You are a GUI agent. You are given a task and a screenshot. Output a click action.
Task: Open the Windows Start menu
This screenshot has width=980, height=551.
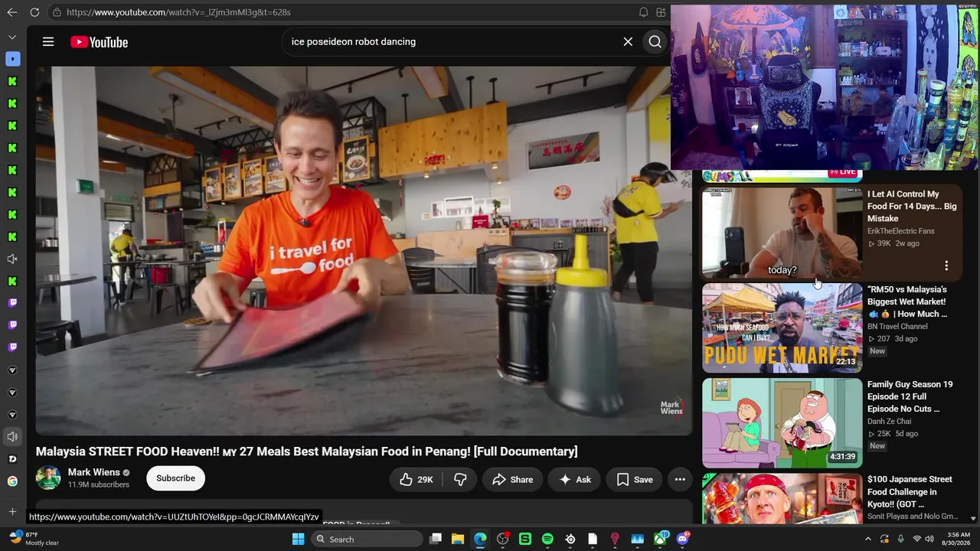[x=298, y=540]
